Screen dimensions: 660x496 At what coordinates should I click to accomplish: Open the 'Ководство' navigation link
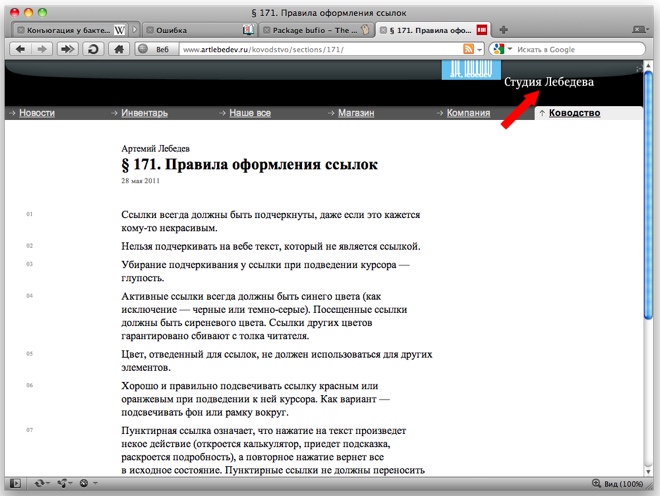point(575,113)
